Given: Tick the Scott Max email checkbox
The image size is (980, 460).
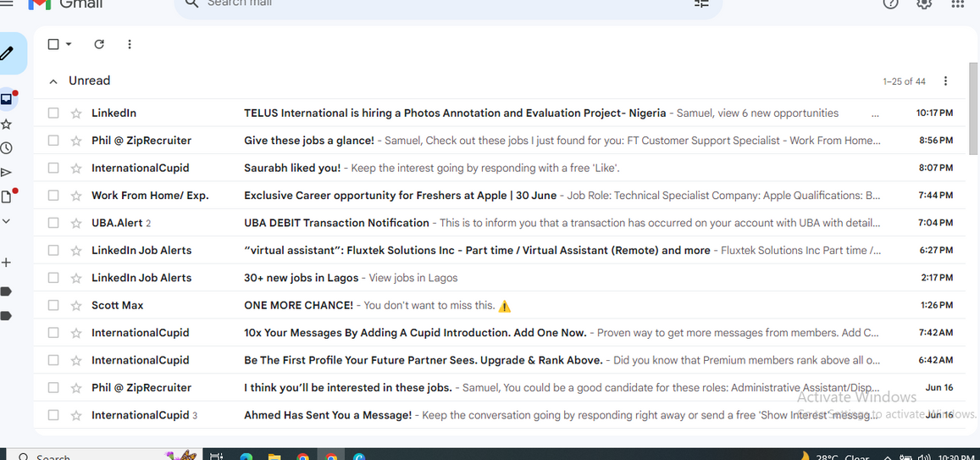Looking at the screenshot, I should coord(53,306).
